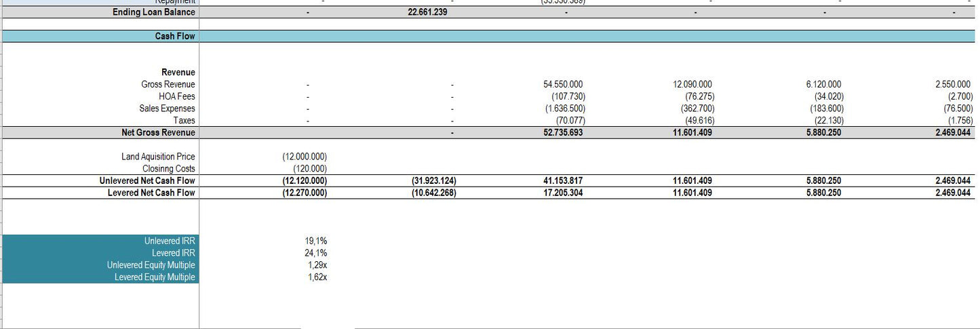Image resolution: width=980 pixels, height=329 pixels.
Task: Click the Levered Equity Multiple 1,62x cell
Action: pos(316,277)
